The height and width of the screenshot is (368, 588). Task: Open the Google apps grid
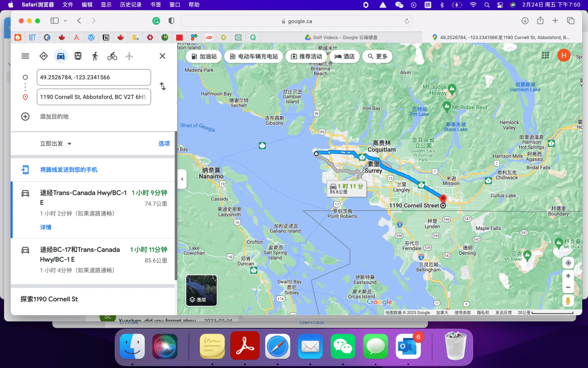[x=546, y=55]
